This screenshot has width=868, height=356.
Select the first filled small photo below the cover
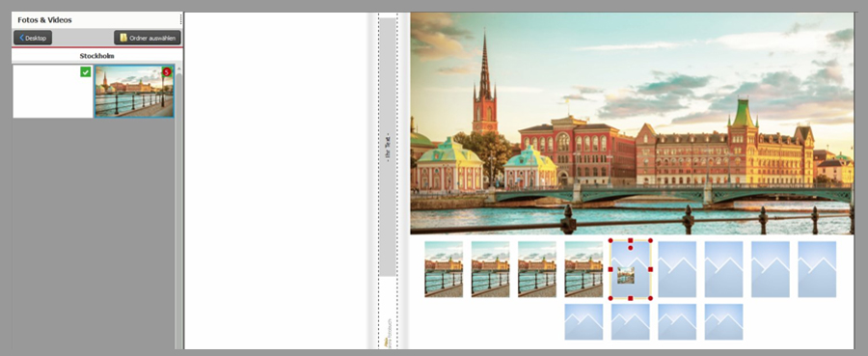444,269
